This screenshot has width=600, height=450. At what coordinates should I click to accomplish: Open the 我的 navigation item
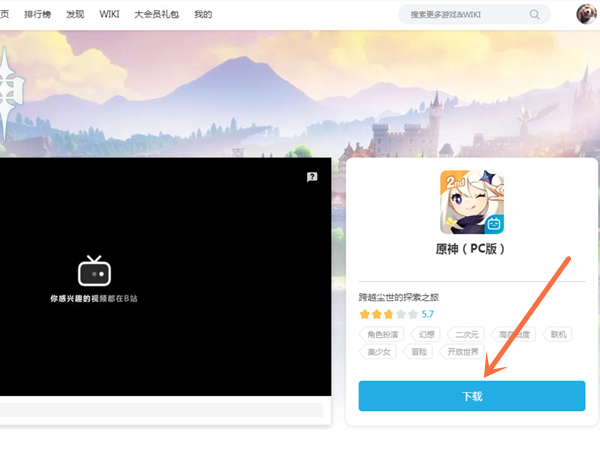click(203, 15)
